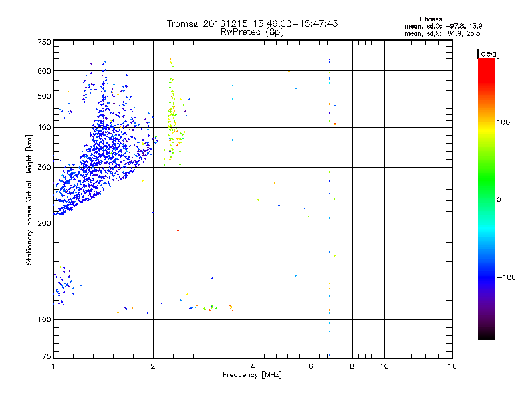Click the x-axis '1' tick label
532x399 pixels.
point(53,366)
